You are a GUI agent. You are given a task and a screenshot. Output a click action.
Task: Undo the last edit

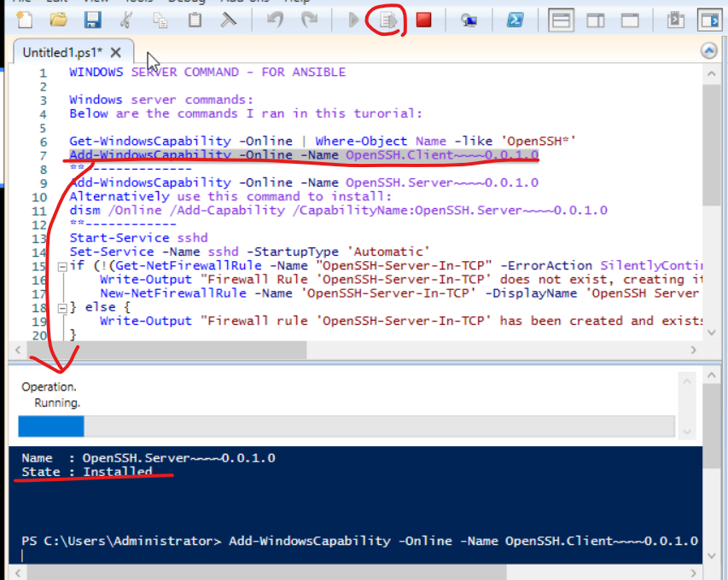(275, 20)
